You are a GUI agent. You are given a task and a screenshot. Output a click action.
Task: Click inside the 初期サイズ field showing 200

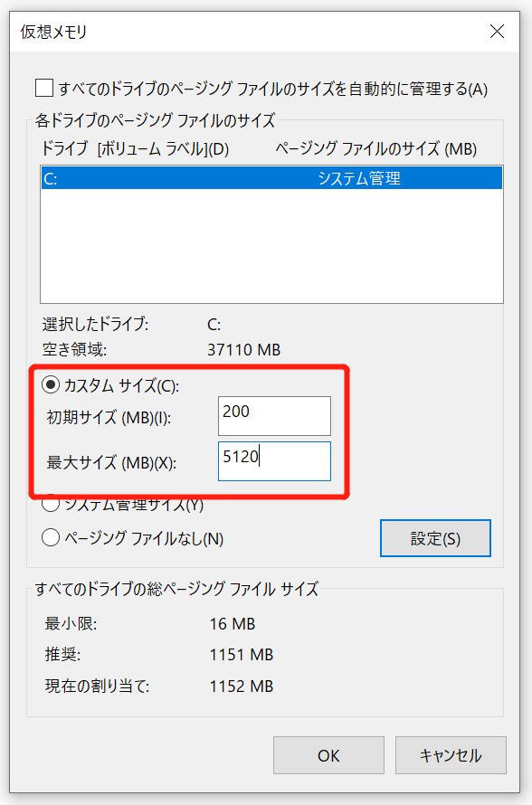[x=274, y=415]
